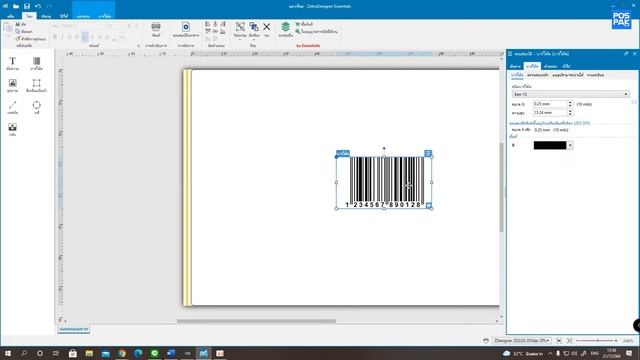Click the Cut scissors icon
Screen dimensions: 640x360
18,24
